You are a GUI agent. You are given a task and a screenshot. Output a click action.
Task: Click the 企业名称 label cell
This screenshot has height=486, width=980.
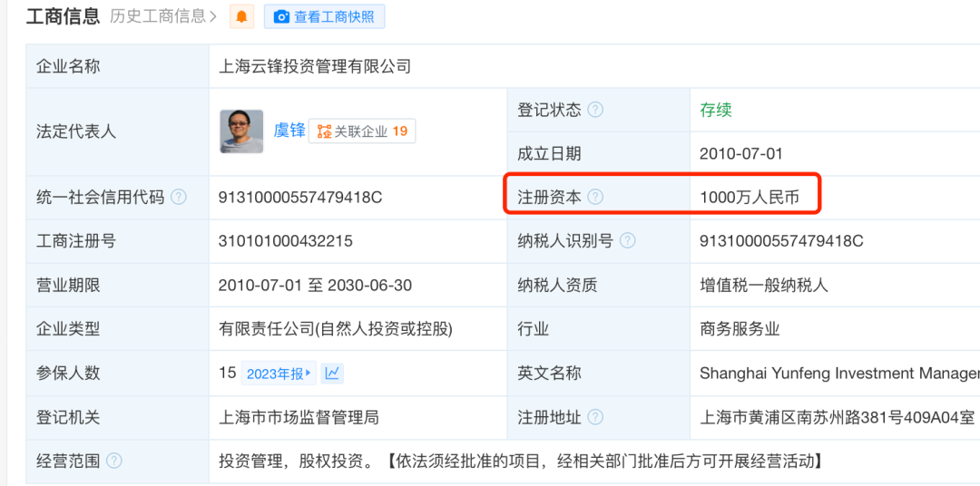117,65
